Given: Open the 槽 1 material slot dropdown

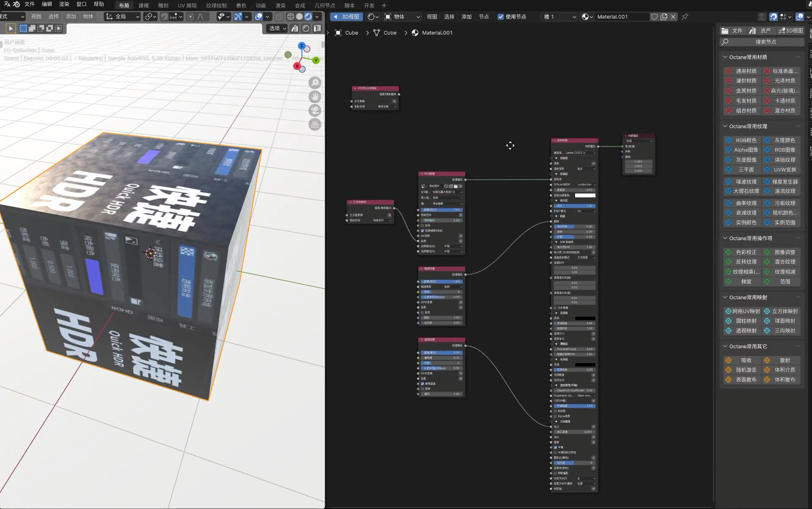Looking at the screenshot, I should [560, 16].
